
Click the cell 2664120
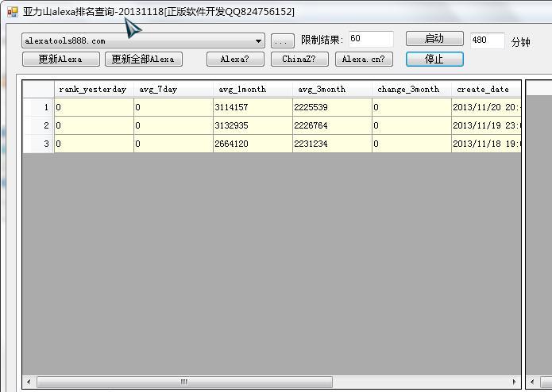click(253, 144)
